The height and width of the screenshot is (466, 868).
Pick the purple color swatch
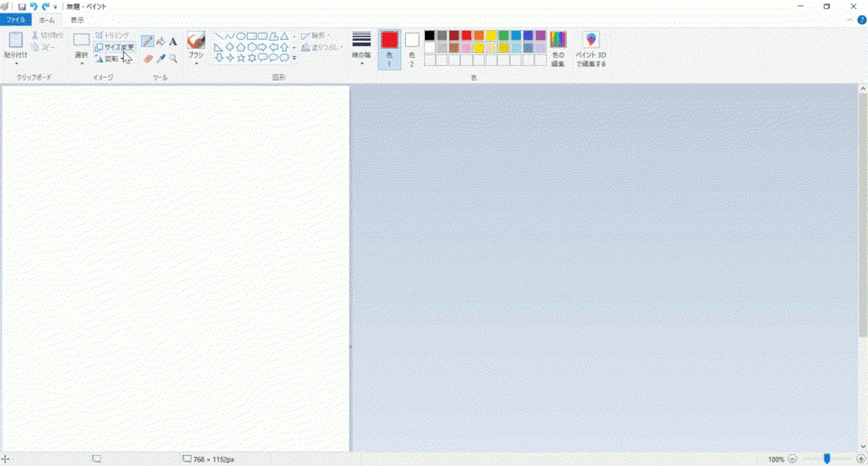click(541, 35)
